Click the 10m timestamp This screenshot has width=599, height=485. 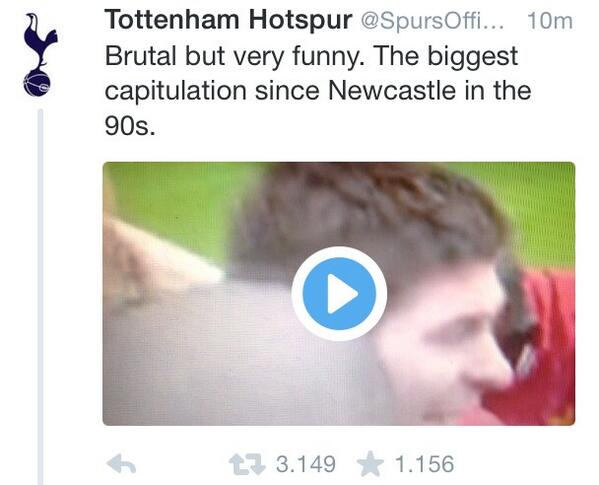tap(550, 21)
